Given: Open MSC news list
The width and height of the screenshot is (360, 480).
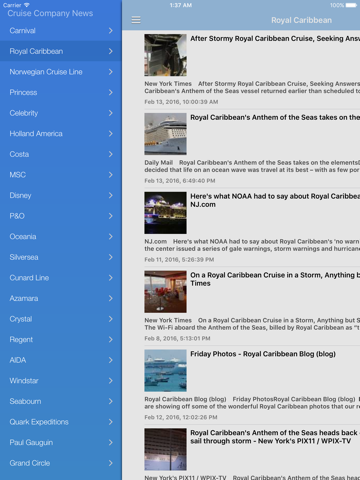Looking at the screenshot, I should 61,175.
